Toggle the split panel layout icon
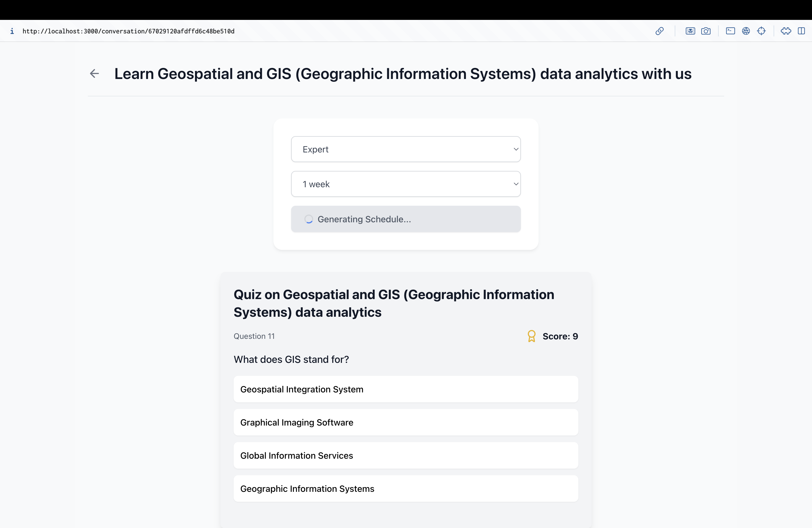 [801, 31]
